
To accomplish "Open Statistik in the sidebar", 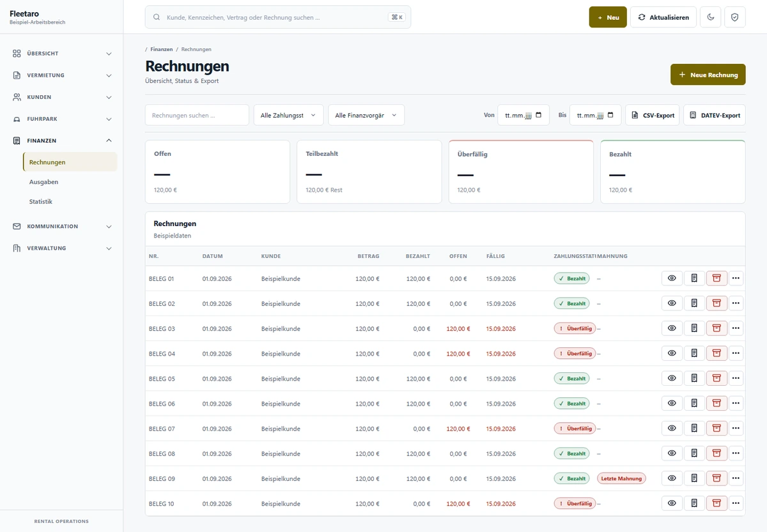I will point(70,202).
